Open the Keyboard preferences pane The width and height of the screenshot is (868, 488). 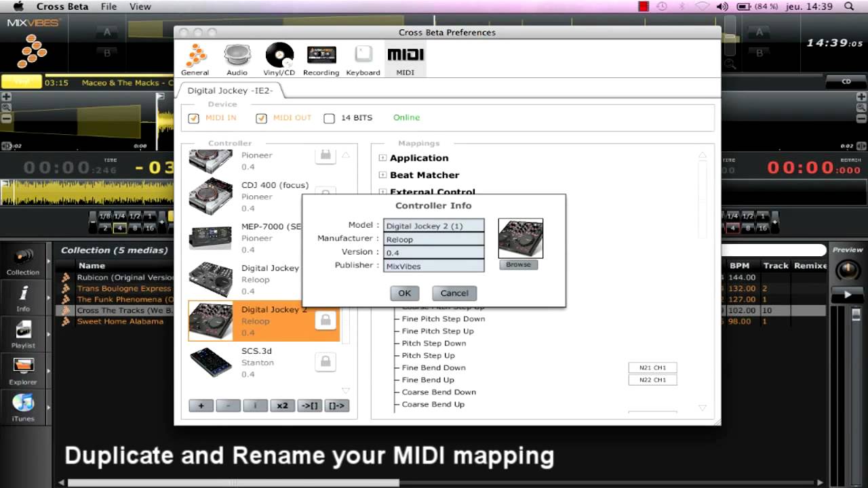tap(363, 60)
